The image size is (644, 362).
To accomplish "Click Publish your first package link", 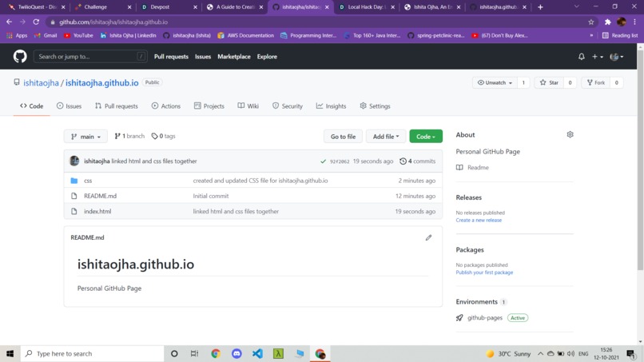I will pyautogui.click(x=484, y=272).
